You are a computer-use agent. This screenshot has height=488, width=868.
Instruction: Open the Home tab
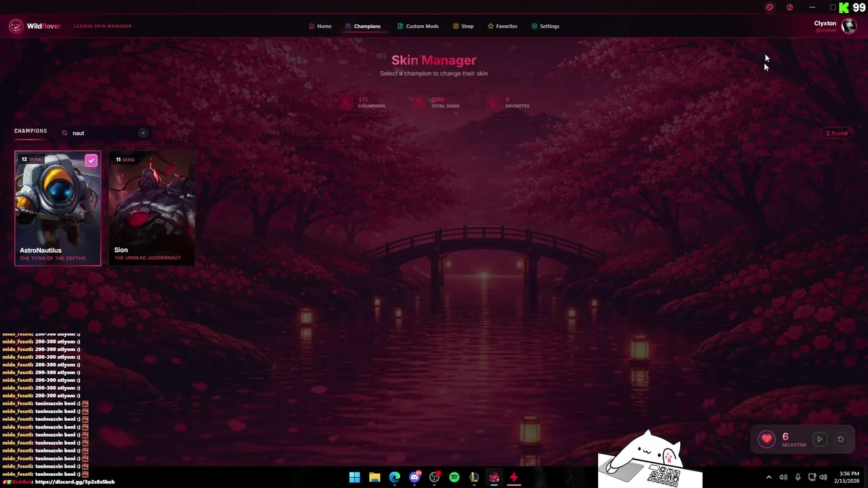pos(320,26)
